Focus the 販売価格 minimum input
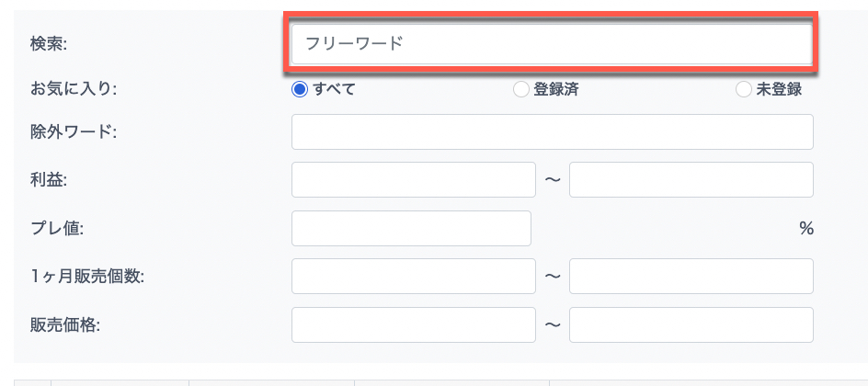 click(413, 324)
